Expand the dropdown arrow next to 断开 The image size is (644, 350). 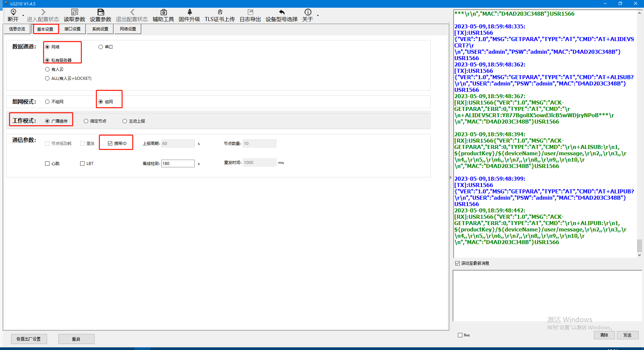pos(23,16)
